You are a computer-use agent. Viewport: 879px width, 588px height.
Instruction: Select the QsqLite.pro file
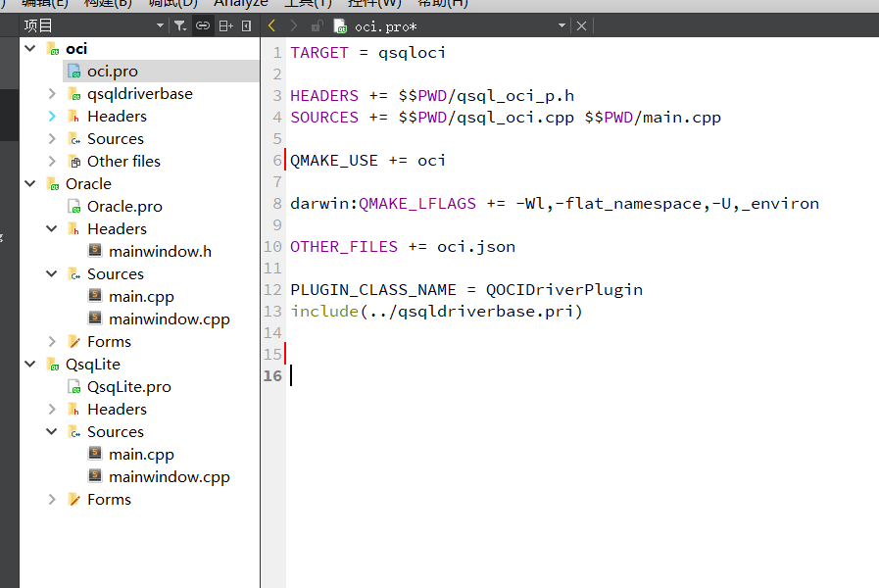pyautogui.click(x=129, y=387)
